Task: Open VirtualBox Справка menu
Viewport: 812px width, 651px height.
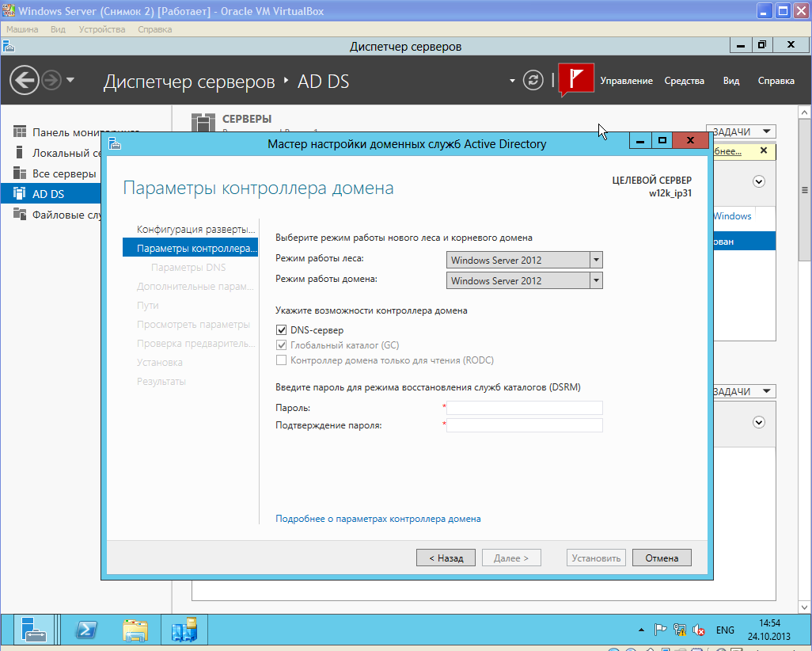Action: pyautogui.click(x=155, y=29)
